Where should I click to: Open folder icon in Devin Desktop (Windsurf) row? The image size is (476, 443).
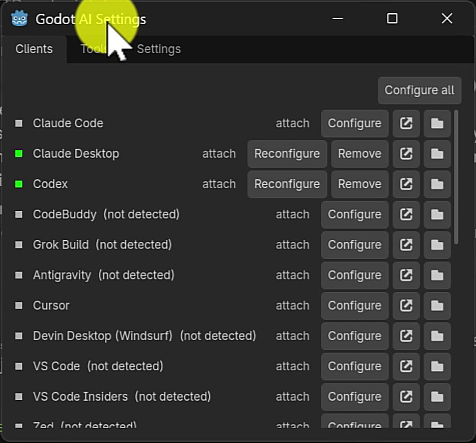[x=437, y=336]
